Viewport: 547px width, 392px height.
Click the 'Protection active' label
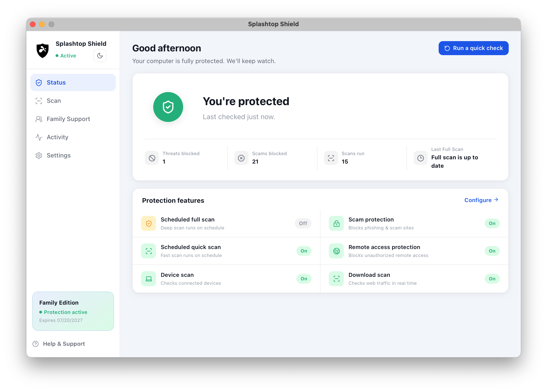[66, 312]
